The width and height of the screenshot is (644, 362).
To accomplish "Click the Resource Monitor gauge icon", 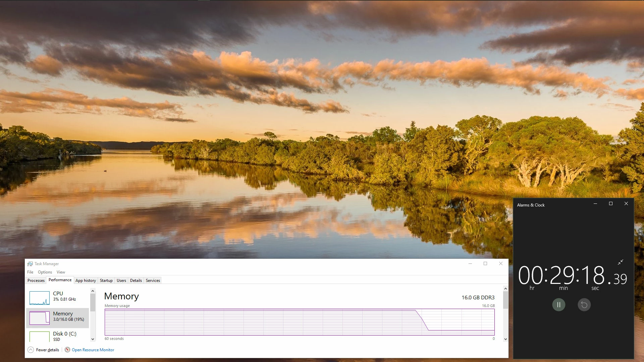I will [67, 350].
